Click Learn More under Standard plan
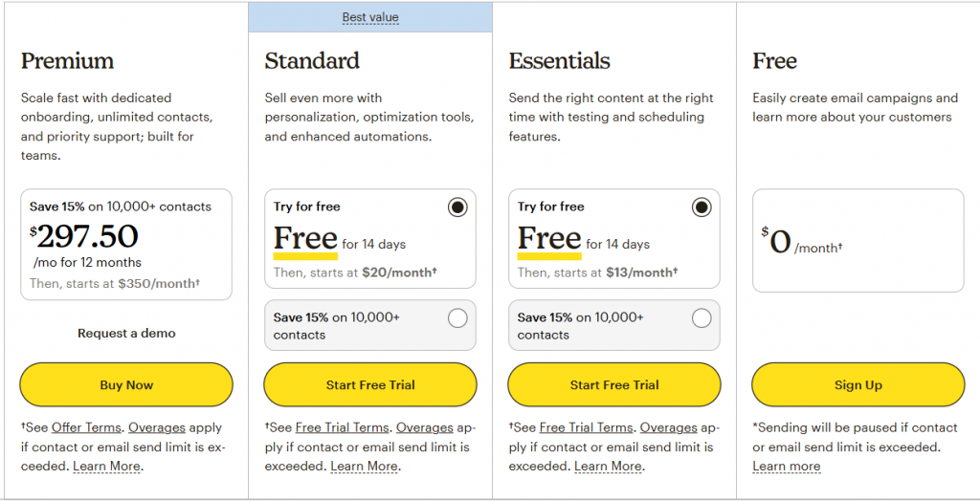The width and height of the screenshot is (980, 501). click(364, 466)
